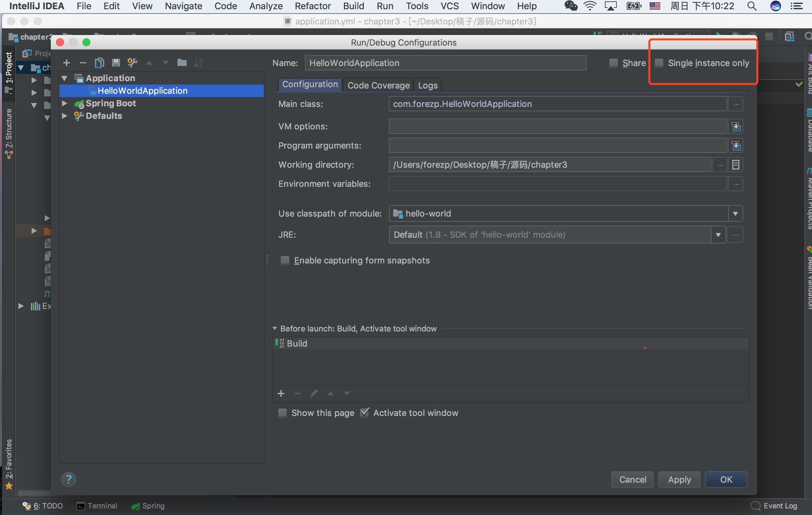Image resolution: width=812 pixels, height=515 pixels.
Task: Toggle the Share checkbox
Action: (613, 63)
